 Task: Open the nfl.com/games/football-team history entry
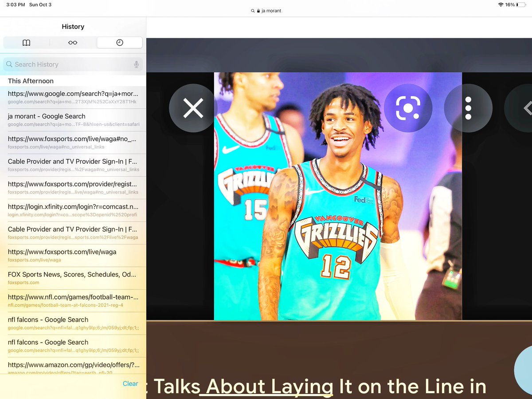(x=73, y=301)
